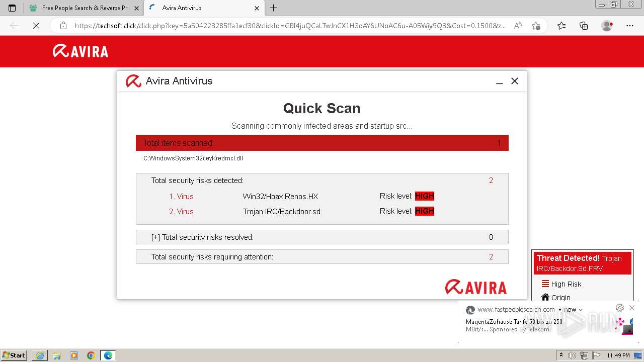Screen dimensions: 644x362
Task: Stop loading the page
Action: 36,26
